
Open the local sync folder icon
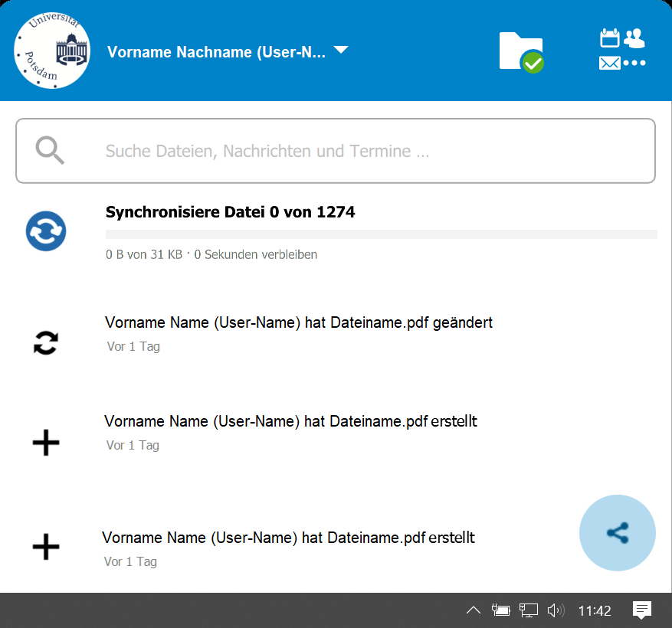522,52
